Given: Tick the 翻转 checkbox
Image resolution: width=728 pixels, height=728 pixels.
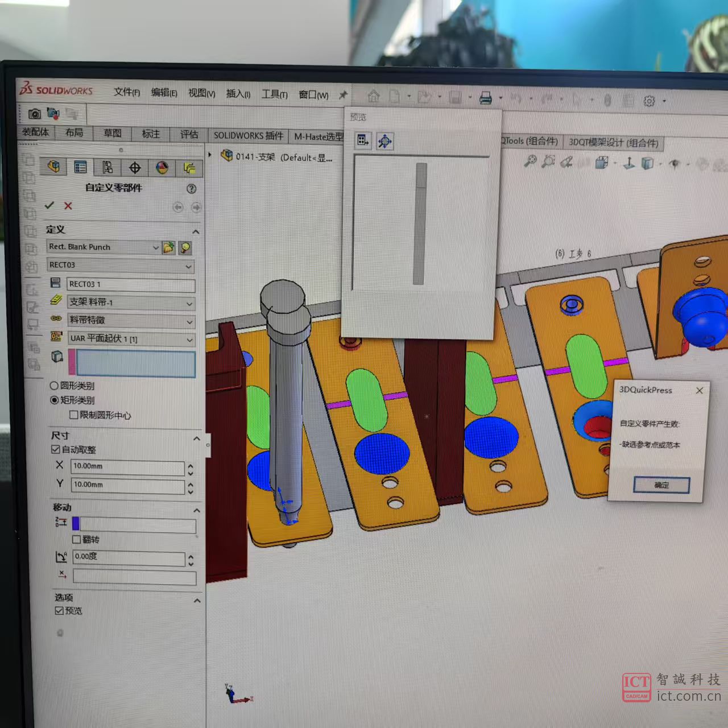Looking at the screenshot, I should (76, 539).
